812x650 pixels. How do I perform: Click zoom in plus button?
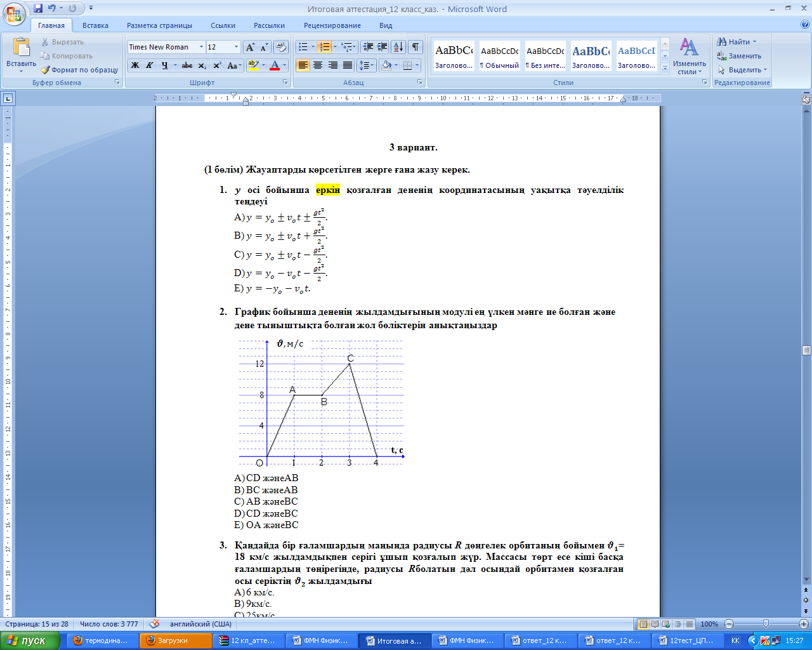point(803,624)
